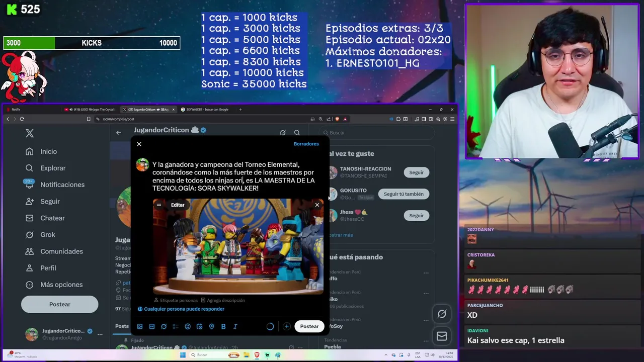644x362 pixels.
Task: Click Seguir tú también for GOKUSITO
Action: [x=404, y=194]
